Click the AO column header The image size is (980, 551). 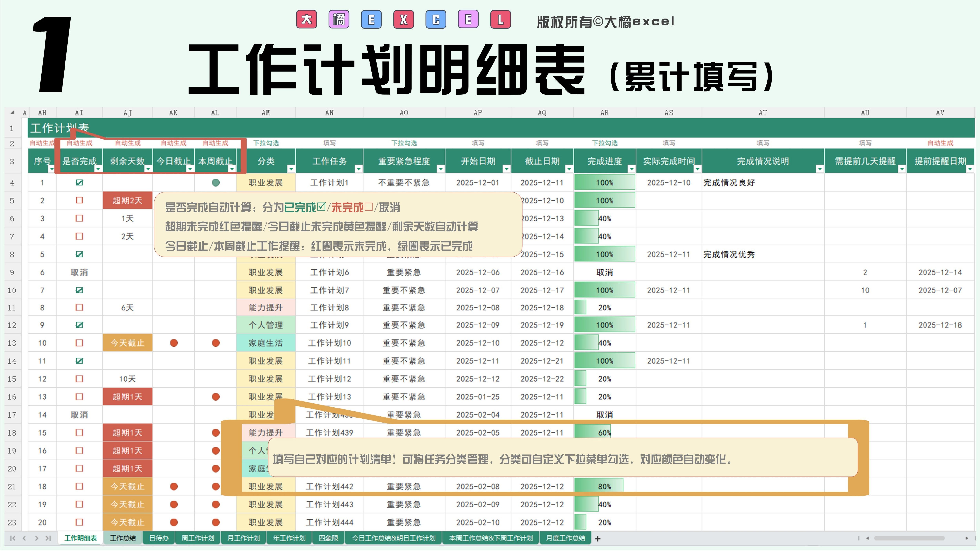404,113
